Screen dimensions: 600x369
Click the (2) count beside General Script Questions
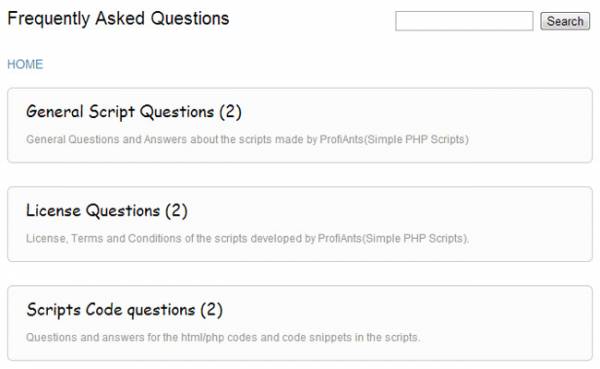pos(230,112)
